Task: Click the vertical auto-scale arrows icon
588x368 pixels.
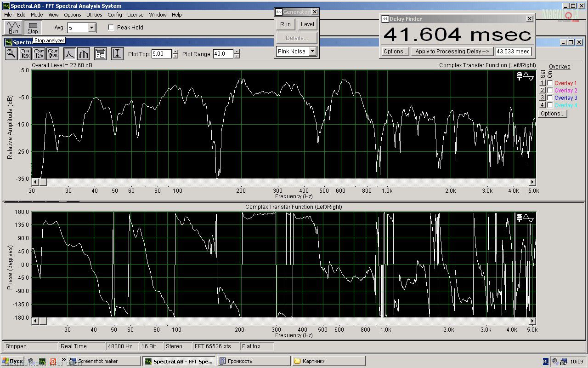Action: 118,54
